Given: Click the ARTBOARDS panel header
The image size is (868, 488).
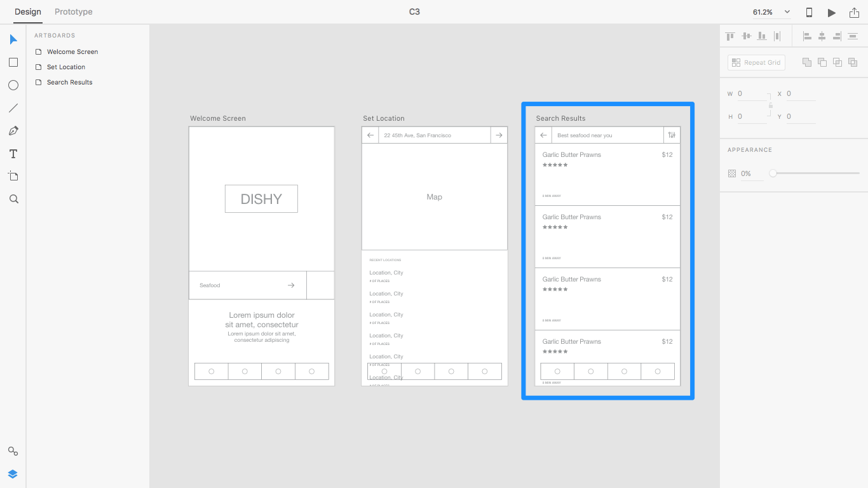Looking at the screenshot, I should click(55, 36).
